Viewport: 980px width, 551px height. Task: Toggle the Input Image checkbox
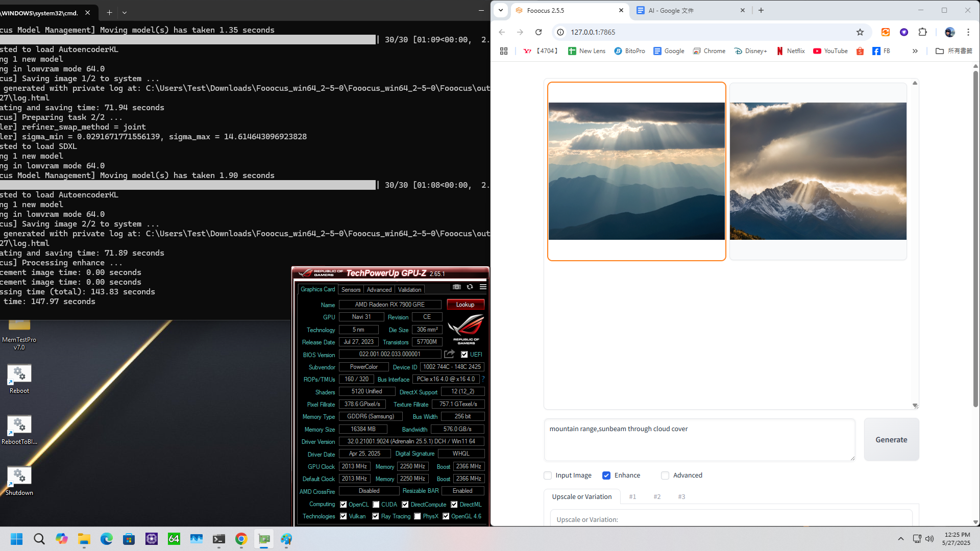click(548, 475)
